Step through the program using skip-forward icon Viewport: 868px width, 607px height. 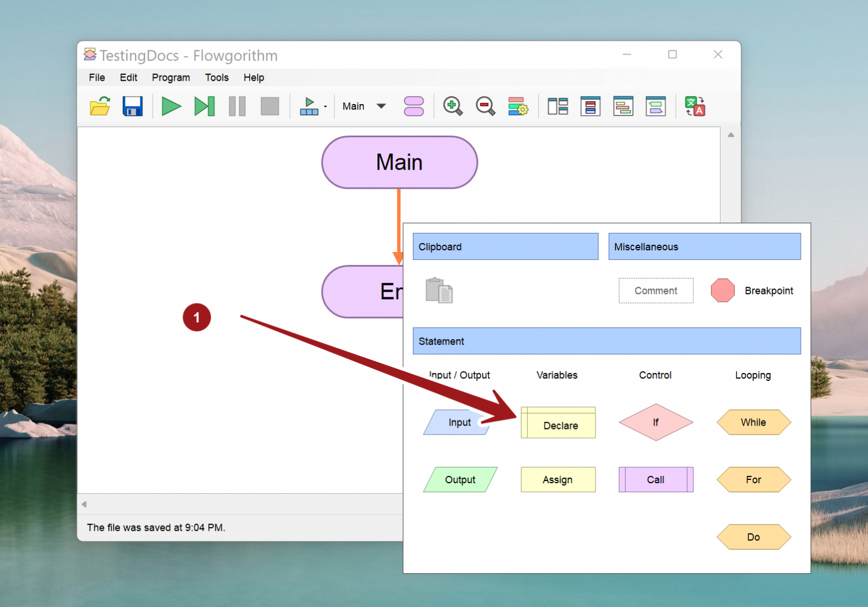coord(204,106)
